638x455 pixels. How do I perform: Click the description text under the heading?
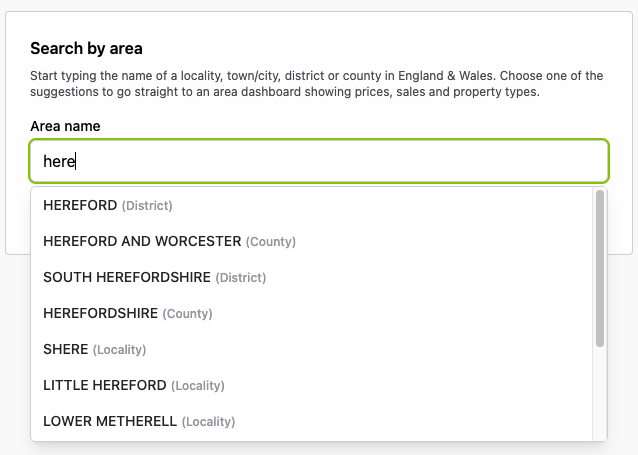click(x=317, y=84)
